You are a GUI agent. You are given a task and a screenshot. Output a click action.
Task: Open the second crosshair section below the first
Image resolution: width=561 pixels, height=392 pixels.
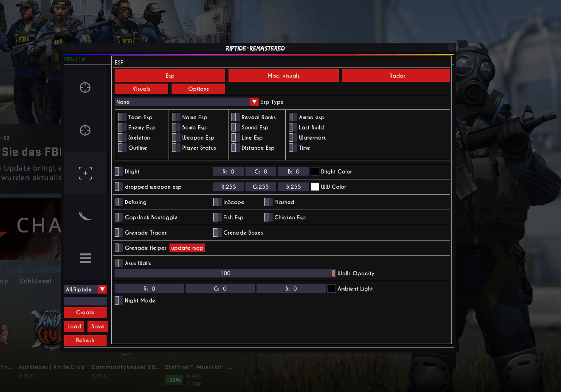tap(85, 130)
